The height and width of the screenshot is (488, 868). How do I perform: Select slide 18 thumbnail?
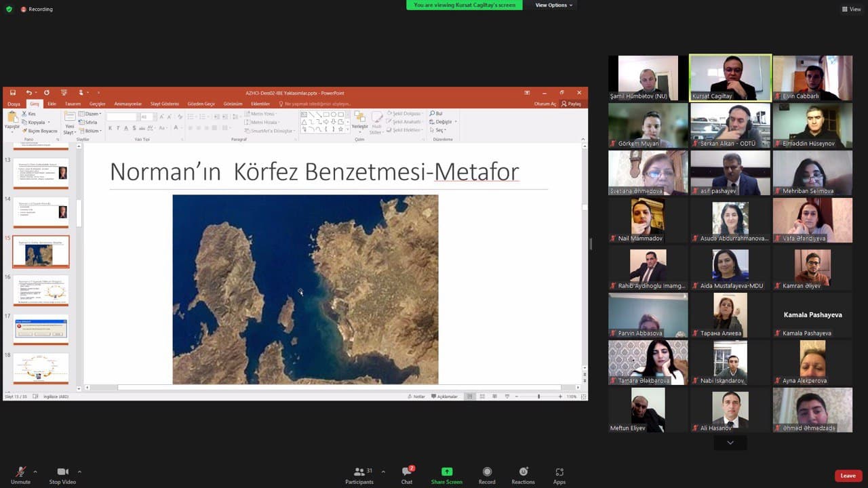click(x=41, y=368)
